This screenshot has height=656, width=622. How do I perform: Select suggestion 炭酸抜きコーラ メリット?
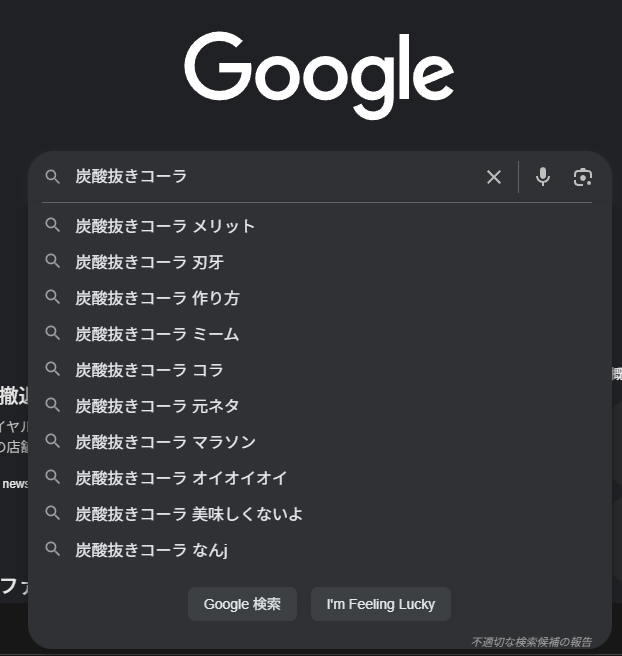point(165,226)
